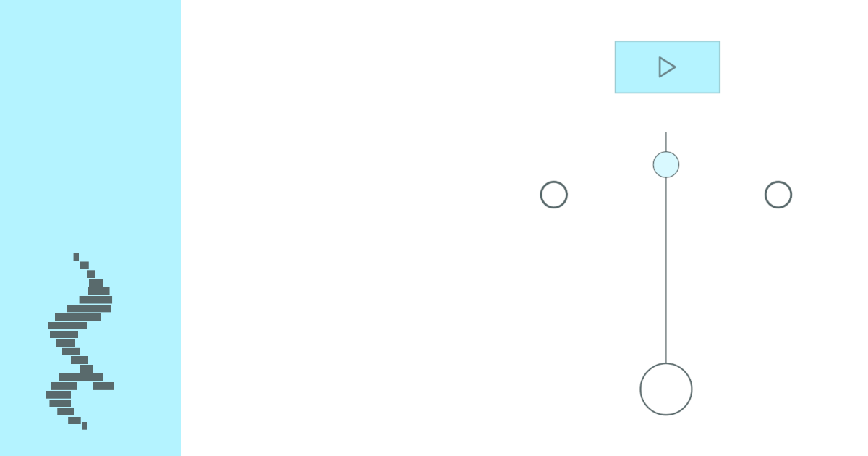Click the leftmost-reaching bar near the bottom
Viewport: 868px width, 456px height.
[58, 394]
